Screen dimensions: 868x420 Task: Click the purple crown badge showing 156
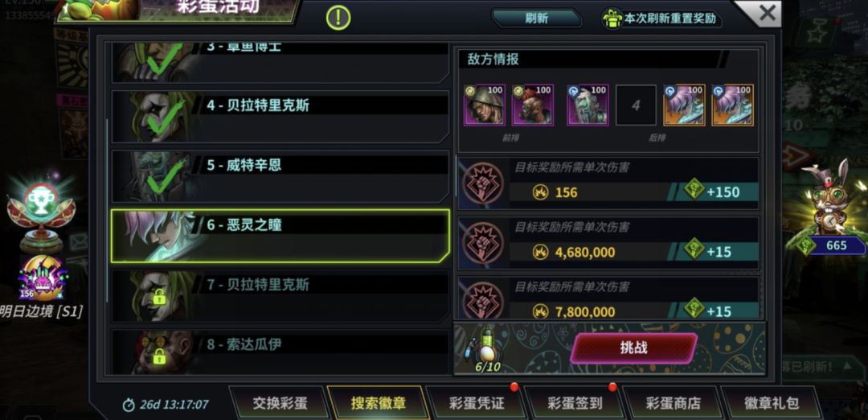(x=42, y=278)
